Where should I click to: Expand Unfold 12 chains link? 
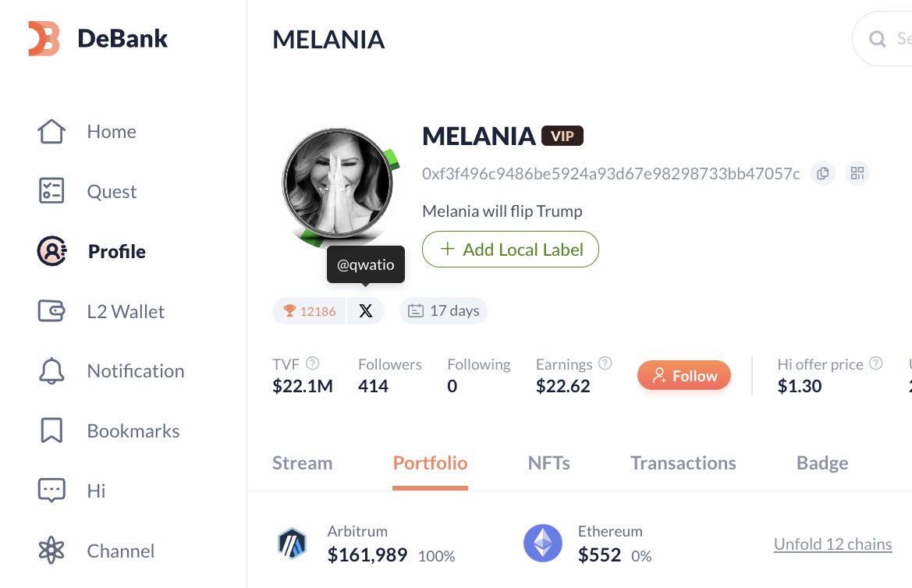[x=832, y=544]
